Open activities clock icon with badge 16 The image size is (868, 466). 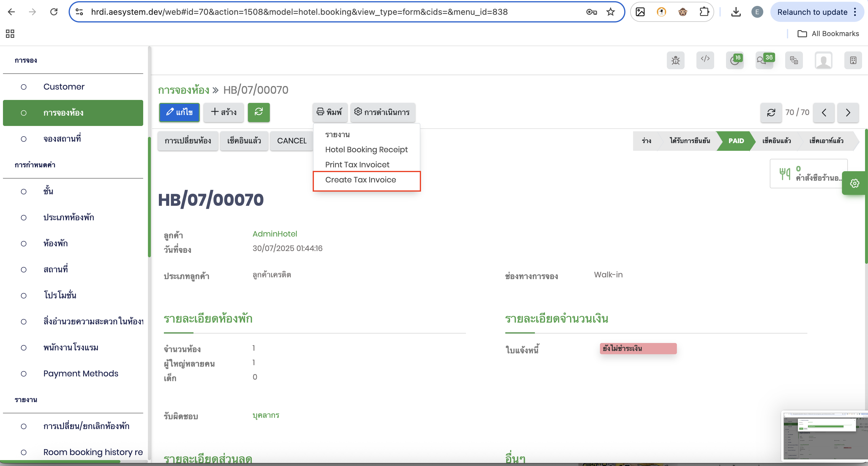tap(734, 60)
